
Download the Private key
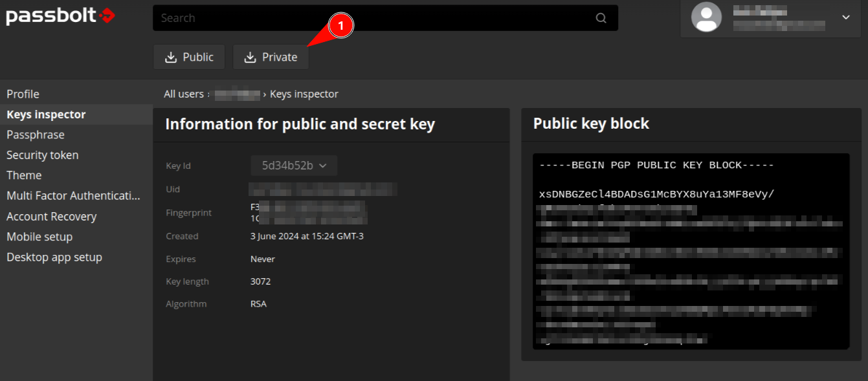pos(271,57)
